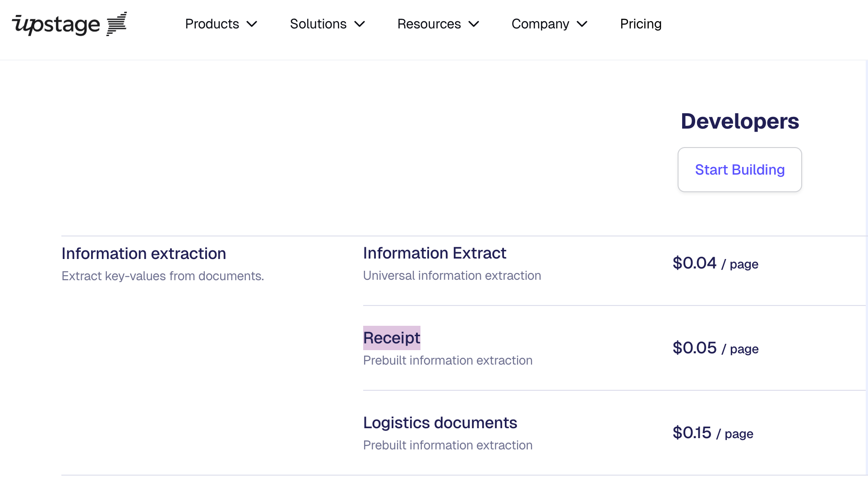The width and height of the screenshot is (868, 481).
Task: Open the Products menu label
Action: point(212,24)
